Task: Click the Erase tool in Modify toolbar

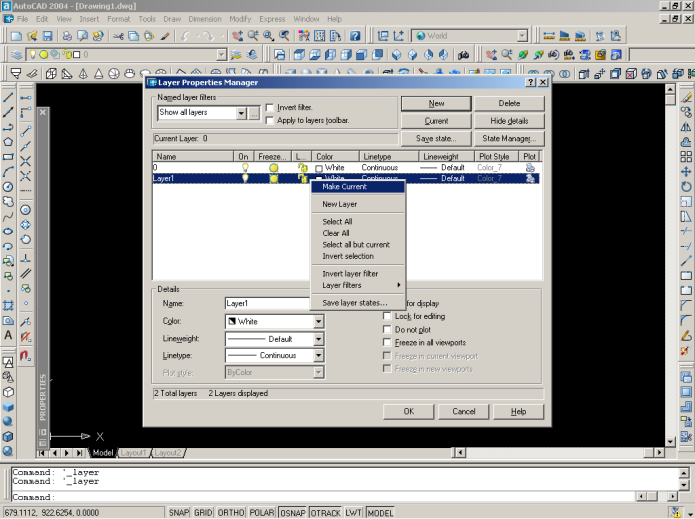Action: (x=686, y=98)
